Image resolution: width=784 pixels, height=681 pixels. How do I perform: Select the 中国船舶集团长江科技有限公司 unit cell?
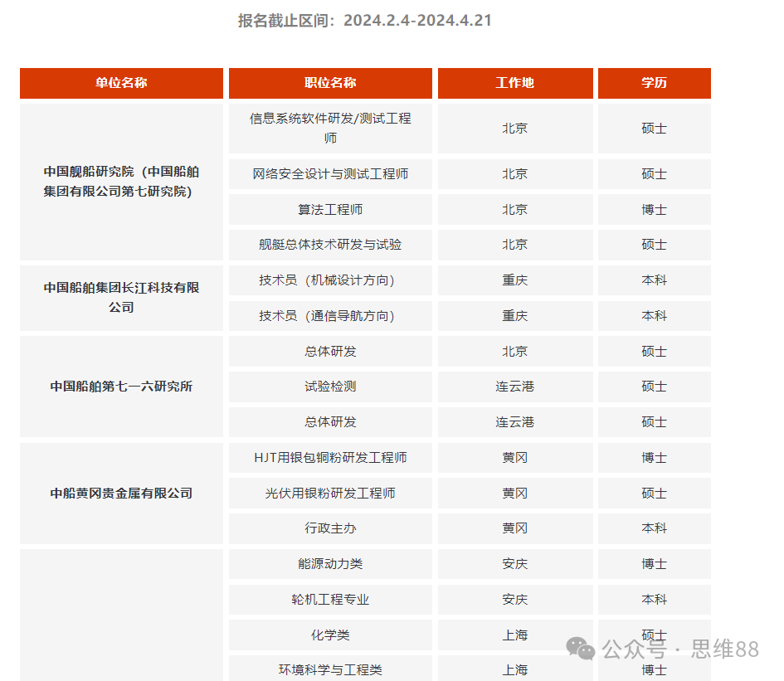pyautogui.click(x=121, y=298)
